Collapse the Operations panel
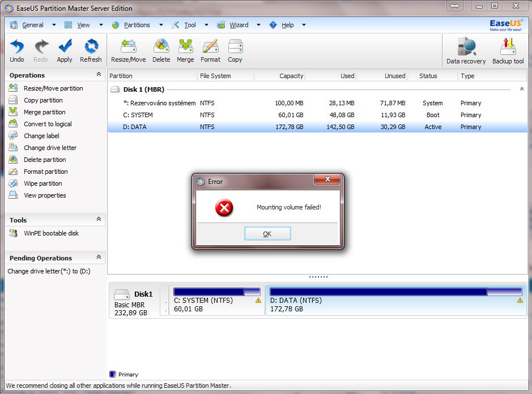 [x=99, y=75]
